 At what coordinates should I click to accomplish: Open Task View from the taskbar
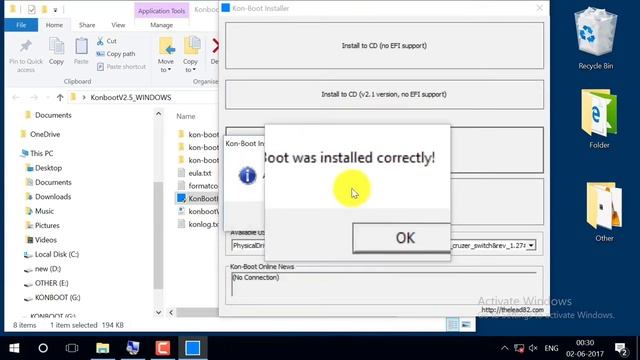pos(72,348)
